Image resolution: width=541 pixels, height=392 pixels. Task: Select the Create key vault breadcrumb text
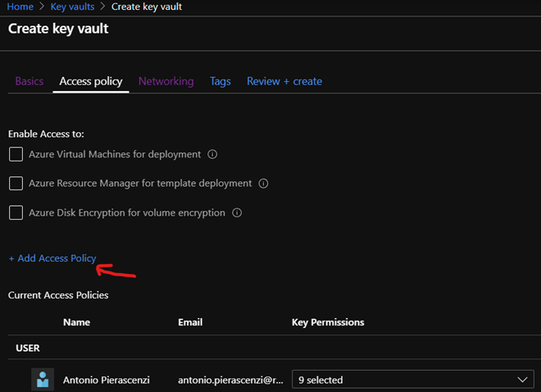point(146,7)
